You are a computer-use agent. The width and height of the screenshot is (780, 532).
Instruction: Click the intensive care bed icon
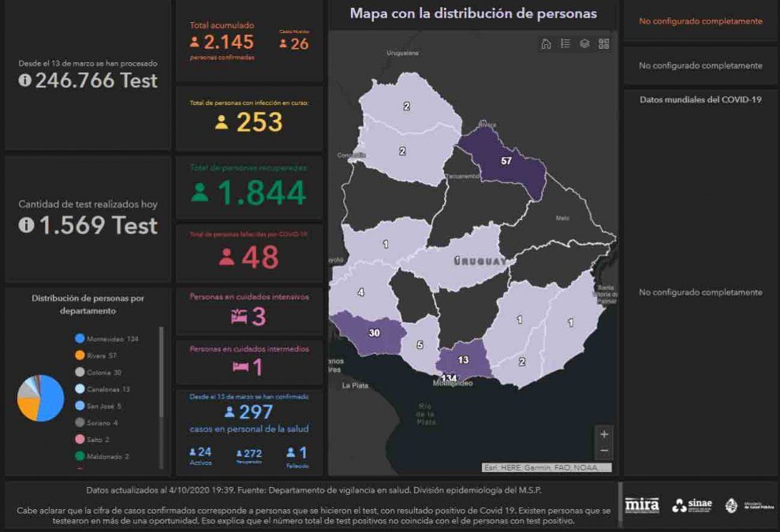click(x=238, y=317)
